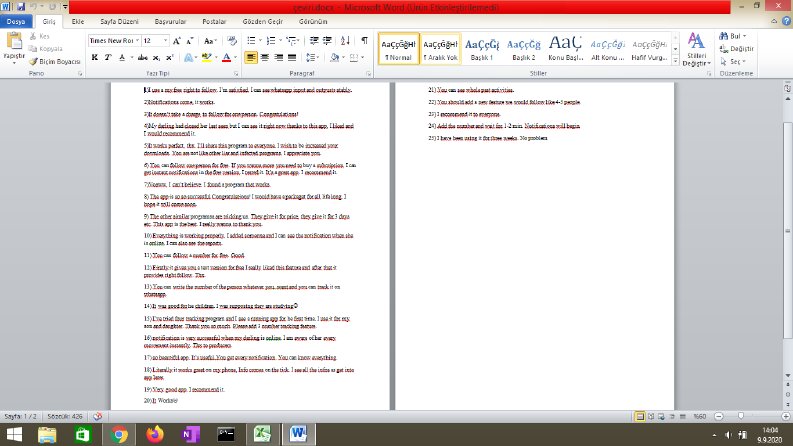Screen dimensions: 793x446
Task: Toggle subscript formatting
Action: (x=157, y=58)
